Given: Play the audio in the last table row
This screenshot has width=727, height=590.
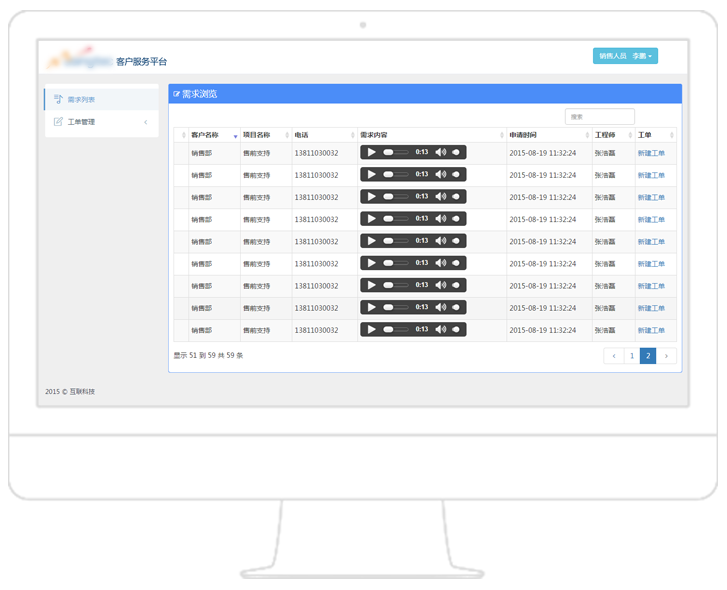Looking at the screenshot, I should (371, 329).
